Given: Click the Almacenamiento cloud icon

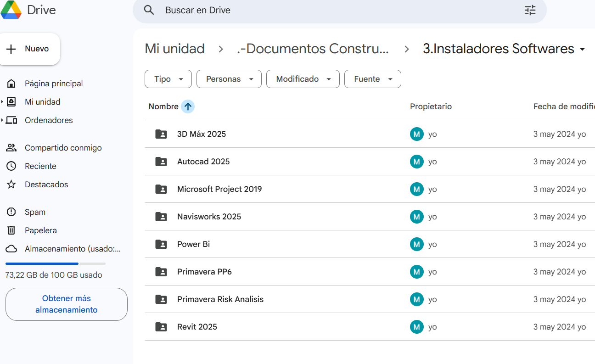Looking at the screenshot, I should coord(11,248).
